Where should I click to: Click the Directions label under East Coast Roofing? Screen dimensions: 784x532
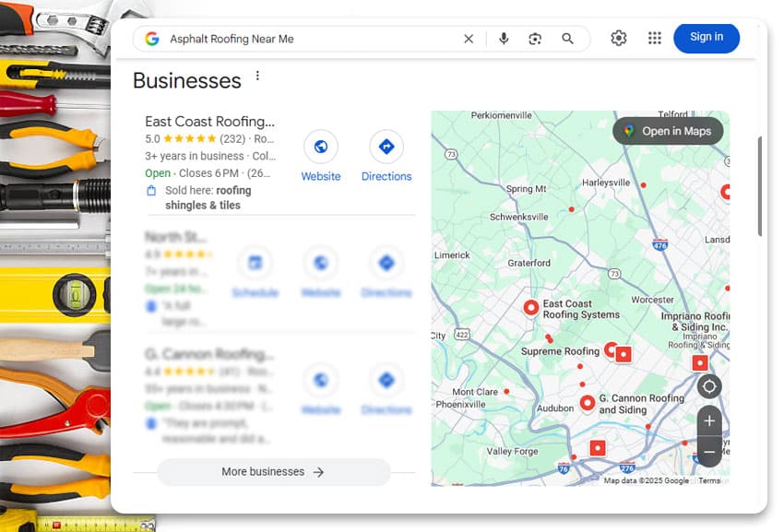point(386,176)
